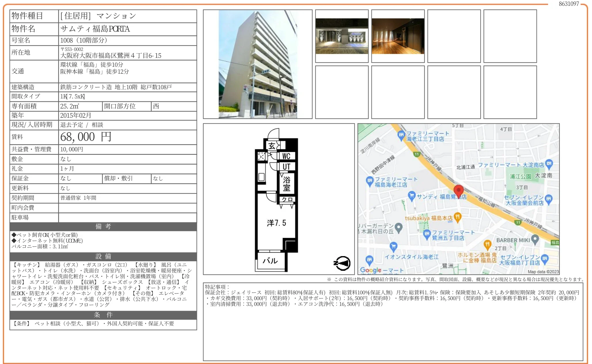Click the イオンスタイル海老江 shopping cart icon
Screen dimensions: 592x364
(x=393, y=246)
